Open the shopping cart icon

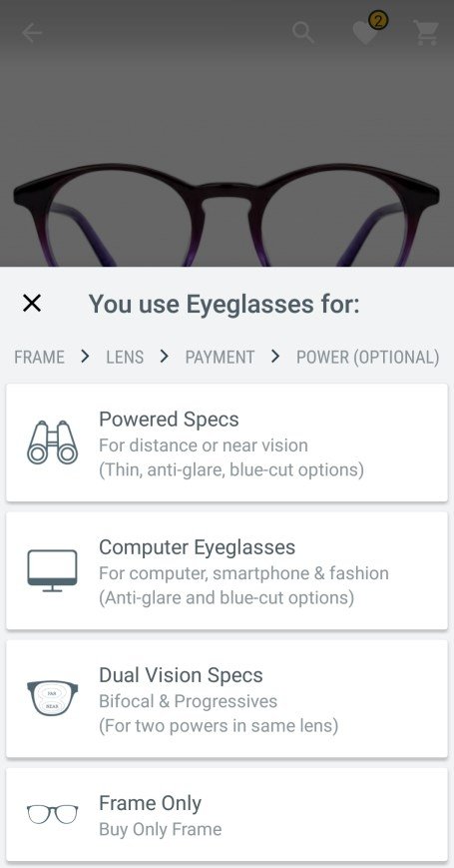(x=426, y=33)
